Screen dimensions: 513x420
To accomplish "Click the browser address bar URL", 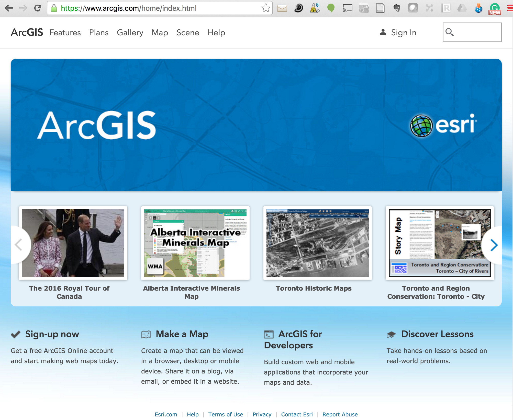I will point(129,8).
